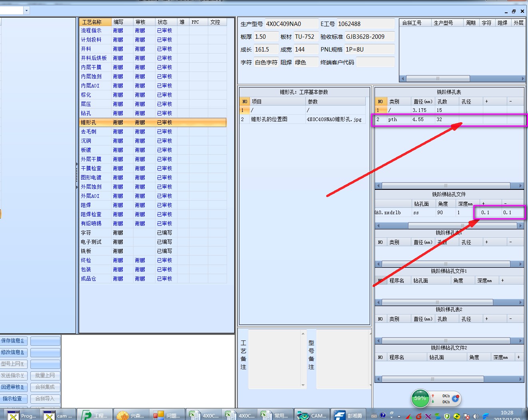Click the 文控 column header
This screenshot has width=528, height=420.
pos(217,22)
